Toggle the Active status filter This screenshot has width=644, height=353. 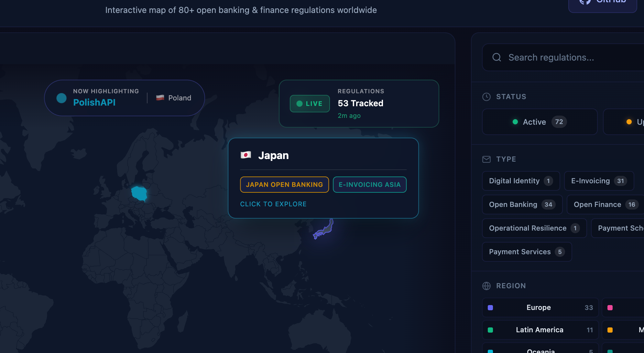coord(540,122)
